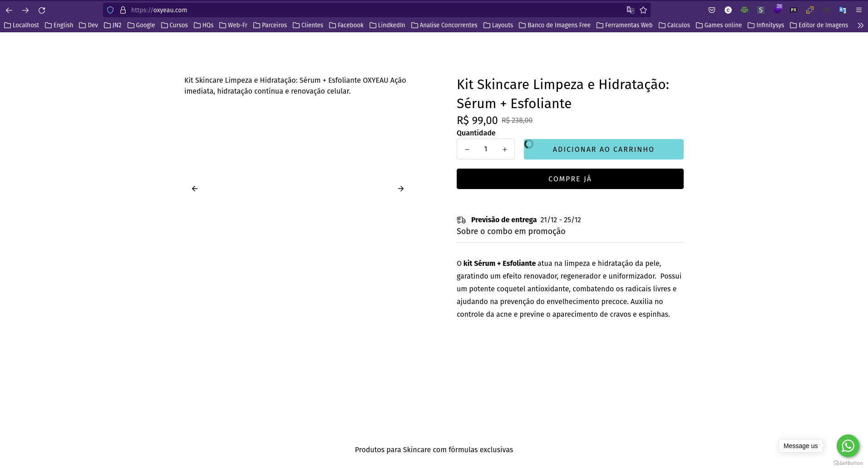Reload the current page
This screenshot has width=868, height=469.
(x=42, y=10)
